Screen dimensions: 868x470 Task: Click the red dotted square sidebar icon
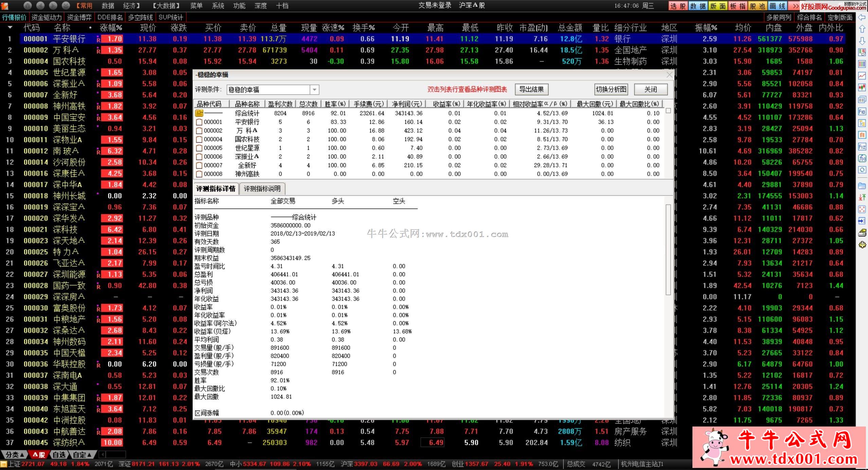click(x=862, y=209)
